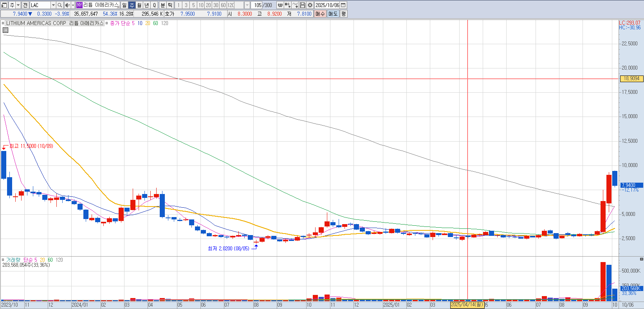
Task: Click the 최저 2.0200 (08/05) low label
Action: pyautogui.click(x=228, y=248)
